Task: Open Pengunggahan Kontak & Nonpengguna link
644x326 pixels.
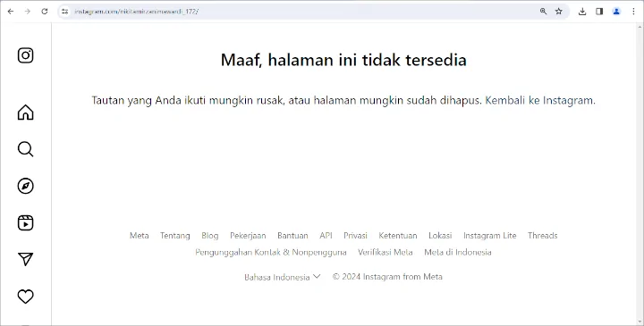Action: pyautogui.click(x=271, y=252)
